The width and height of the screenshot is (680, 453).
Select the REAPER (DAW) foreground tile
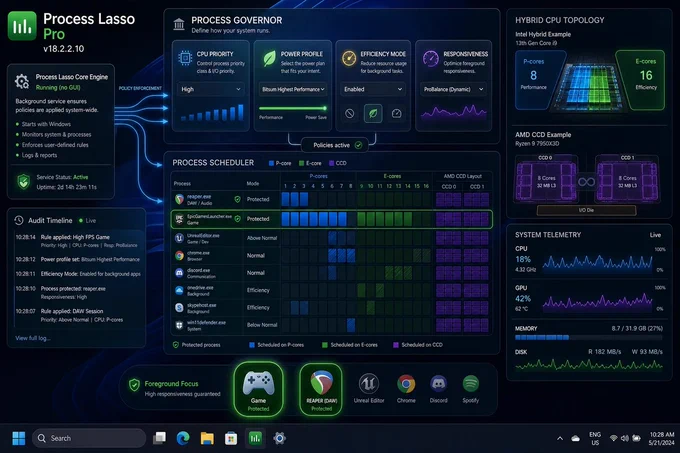pos(321,389)
